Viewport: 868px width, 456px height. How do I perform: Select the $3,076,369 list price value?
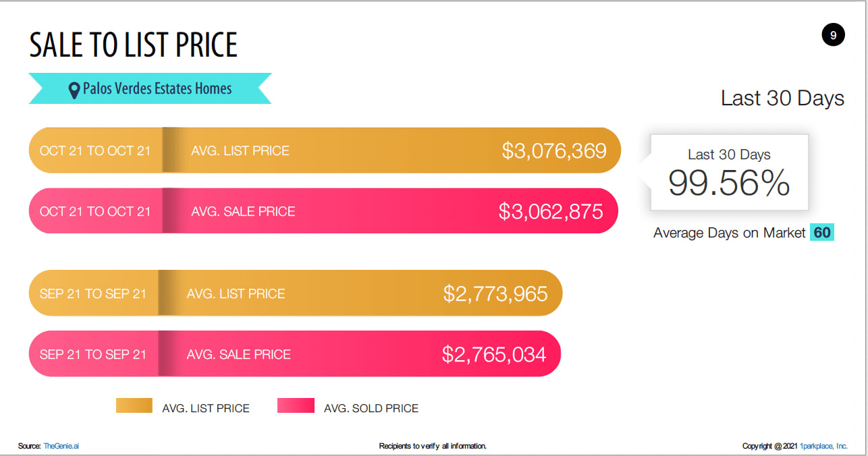554,151
